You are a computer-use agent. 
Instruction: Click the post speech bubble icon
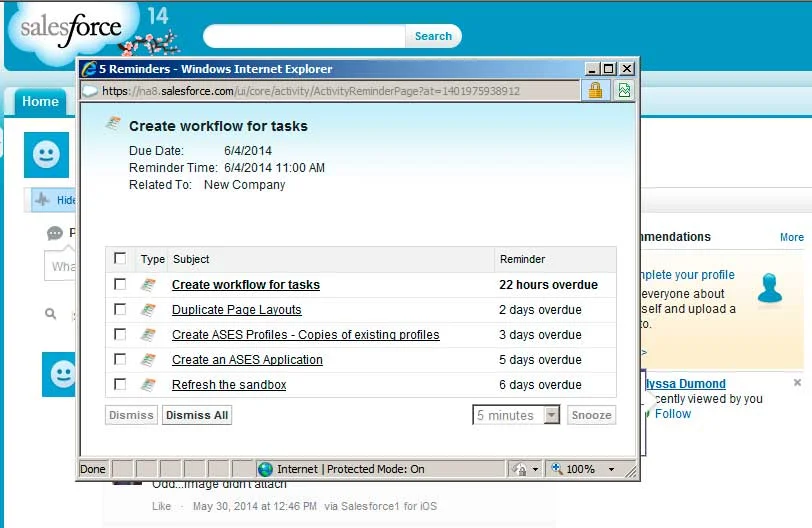pyautogui.click(x=54, y=233)
